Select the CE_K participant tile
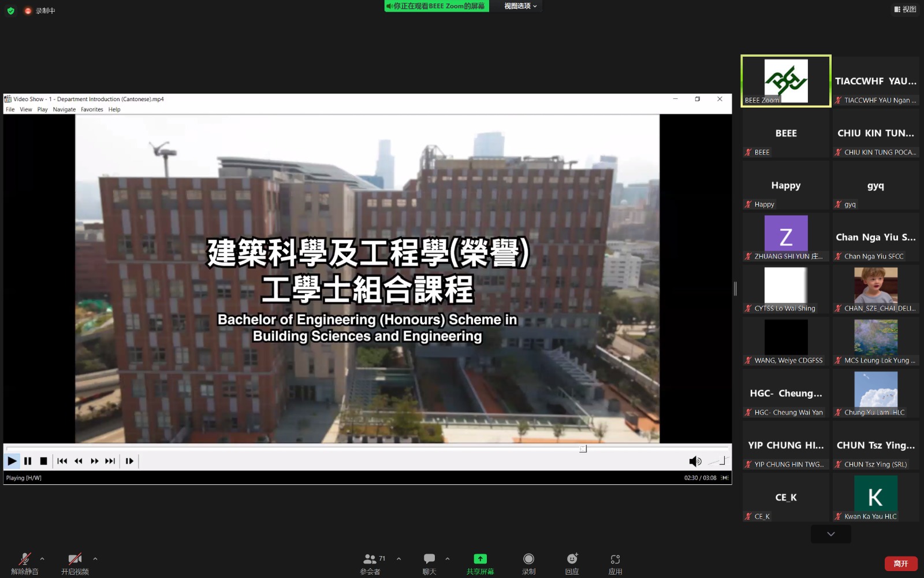The image size is (924, 578). coord(786,497)
